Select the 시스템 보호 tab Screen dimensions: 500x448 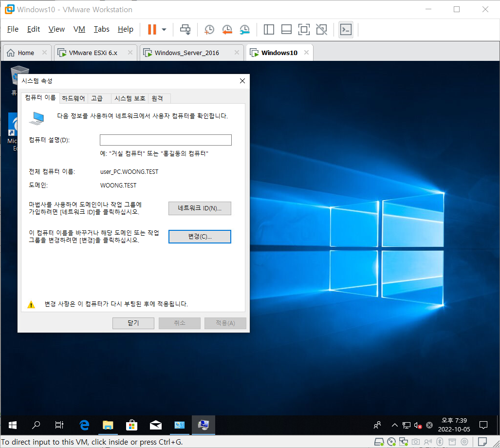point(130,98)
